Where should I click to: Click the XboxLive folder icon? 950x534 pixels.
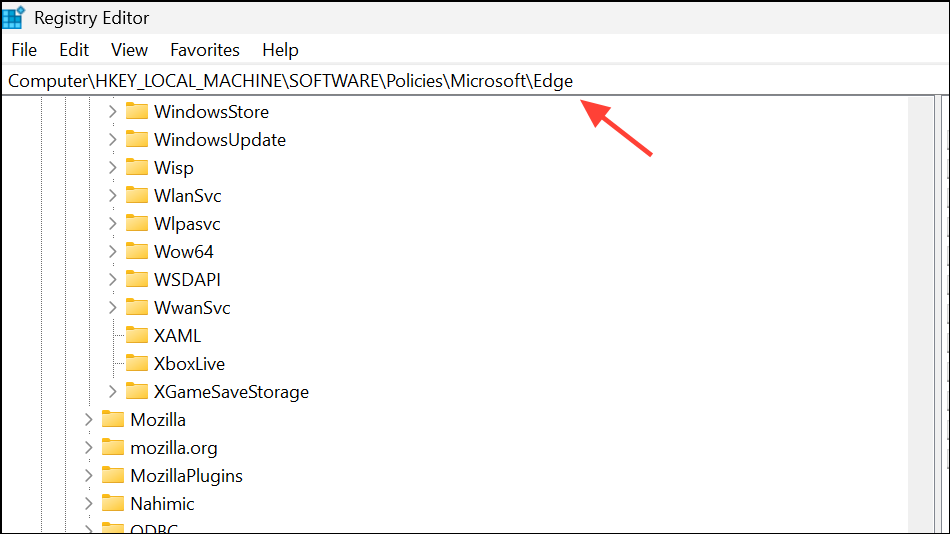point(137,363)
